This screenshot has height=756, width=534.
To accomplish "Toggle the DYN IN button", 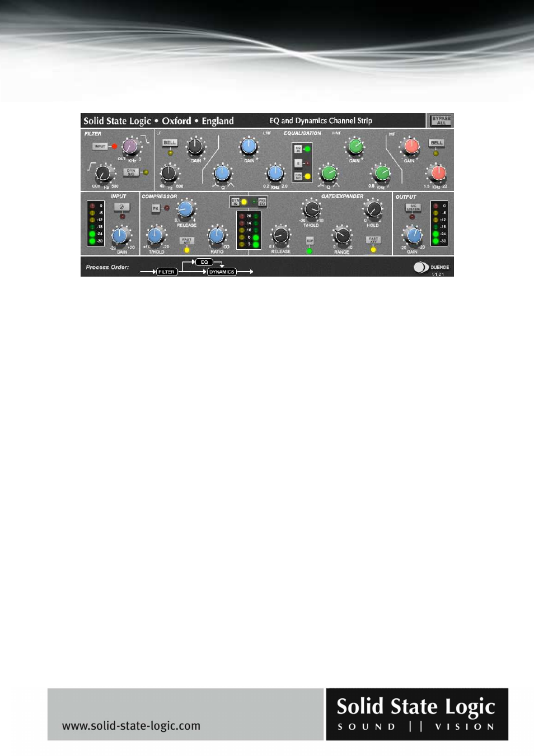I will pyautogui.click(x=236, y=202).
